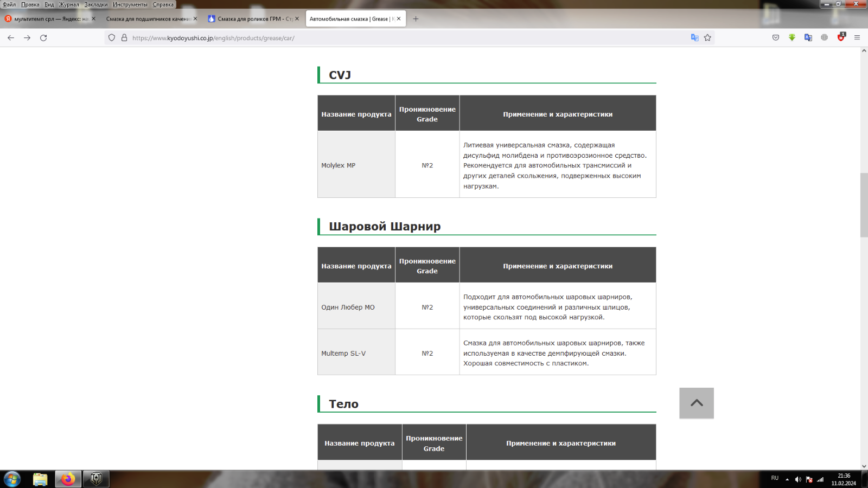Open the Закладки menu
The height and width of the screenshot is (488, 868).
[96, 4]
